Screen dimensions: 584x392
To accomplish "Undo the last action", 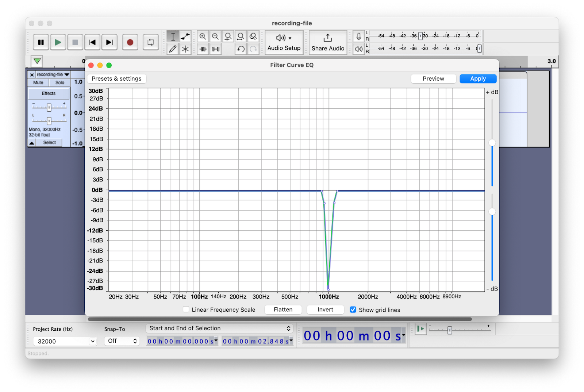I will 241,49.
